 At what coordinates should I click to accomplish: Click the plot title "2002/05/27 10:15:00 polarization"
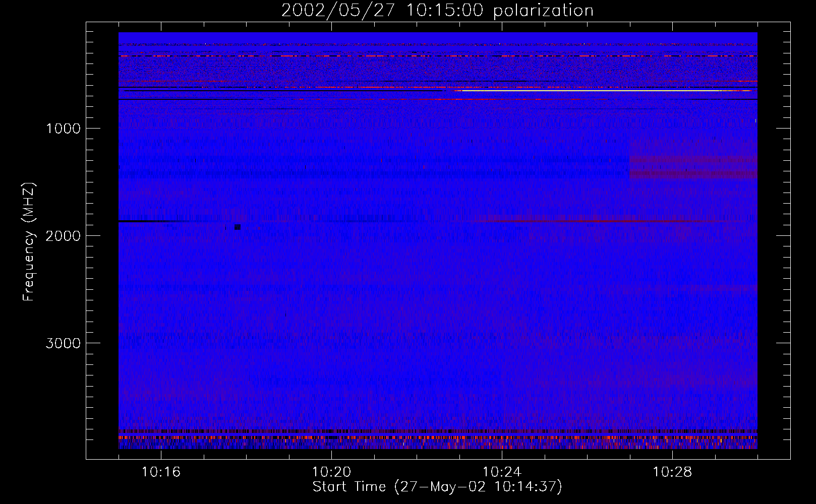[437, 10]
